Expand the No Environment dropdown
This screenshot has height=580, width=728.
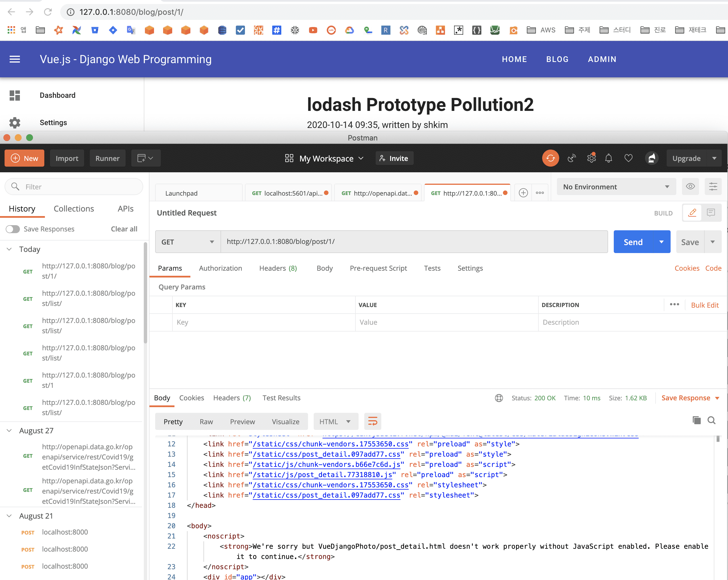pos(616,187)
